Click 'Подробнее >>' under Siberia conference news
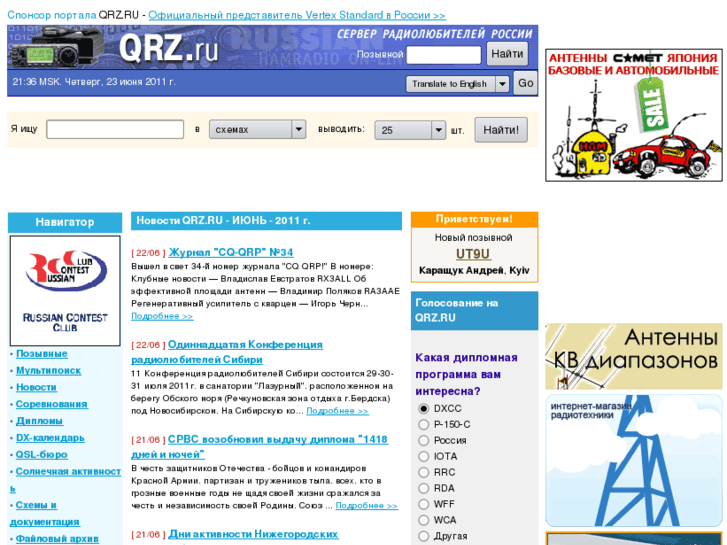 pyautogui.click(x=338, y=411)
